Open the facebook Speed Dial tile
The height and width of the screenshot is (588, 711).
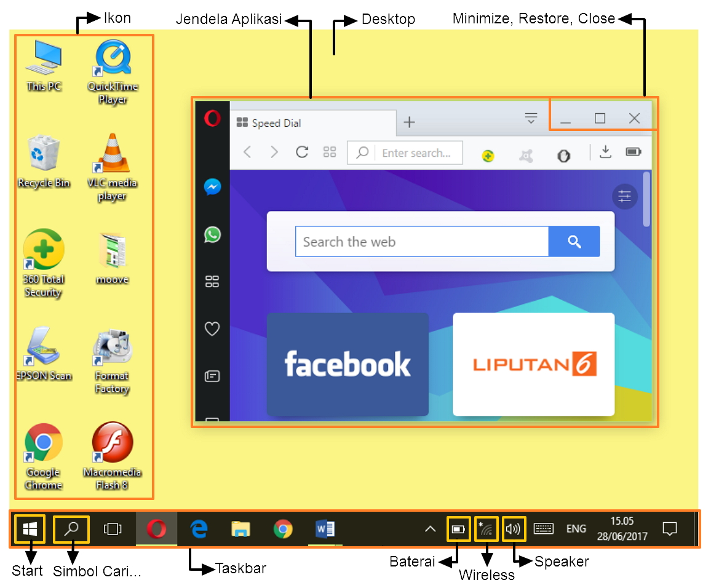[348, 364]
